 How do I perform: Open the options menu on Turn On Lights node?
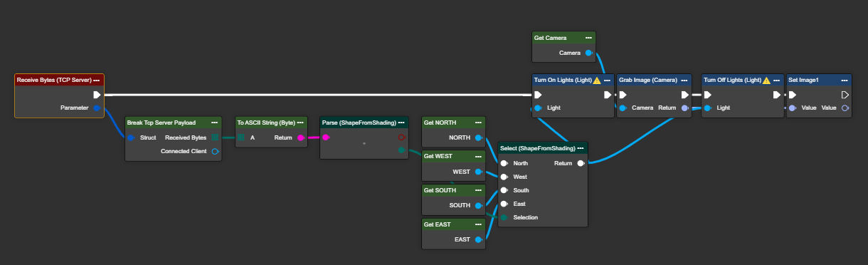[608, 80]
